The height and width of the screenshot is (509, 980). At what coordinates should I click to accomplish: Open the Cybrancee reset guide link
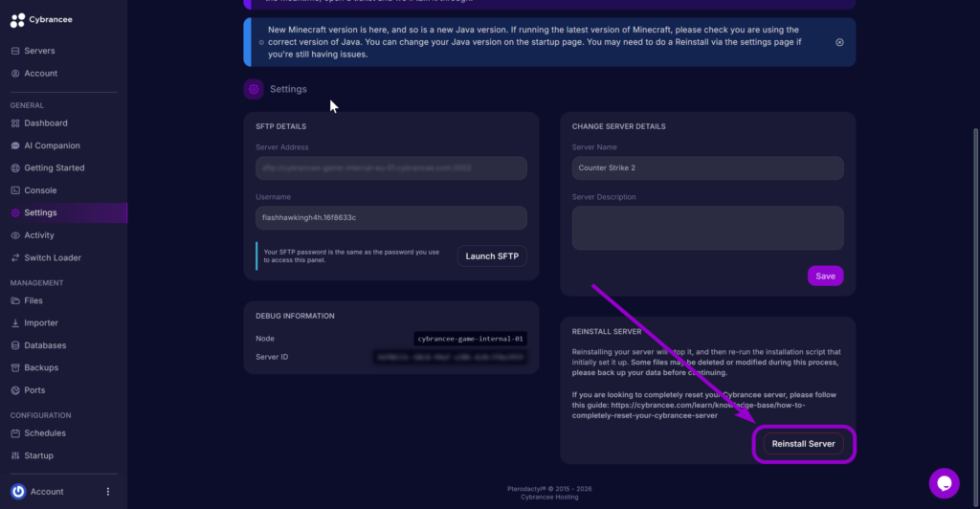(689, 410)
